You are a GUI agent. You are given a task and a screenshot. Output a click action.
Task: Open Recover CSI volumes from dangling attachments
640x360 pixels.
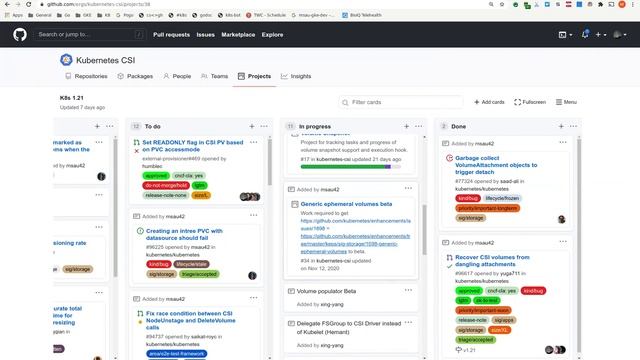pos(492,260)
